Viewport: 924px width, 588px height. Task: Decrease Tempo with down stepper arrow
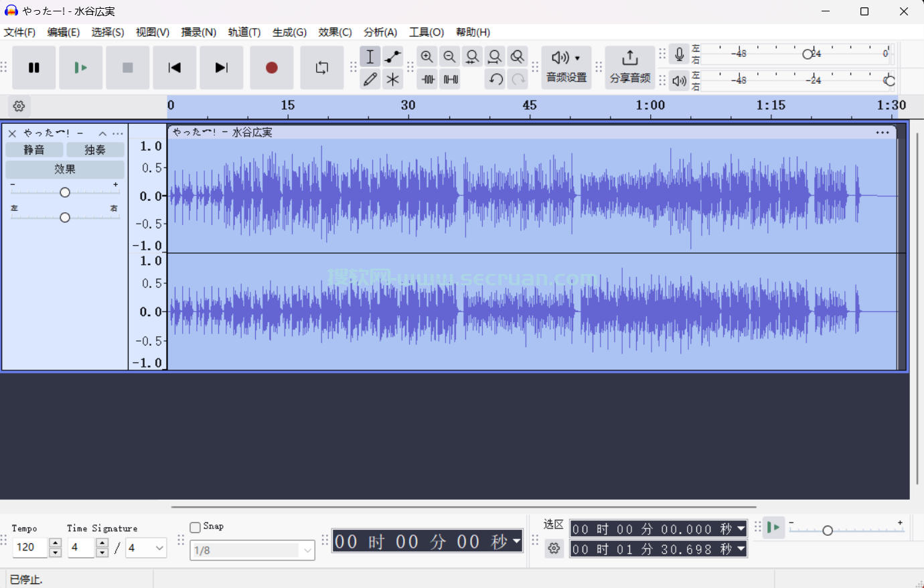coord(56,553)
